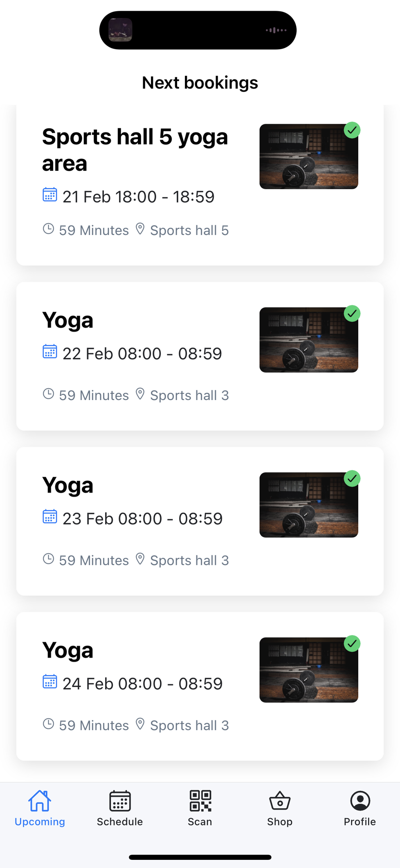Screen dimensions: 400x868
Task: Switch to the Schedule tab label
Action: tap(120, 822)
